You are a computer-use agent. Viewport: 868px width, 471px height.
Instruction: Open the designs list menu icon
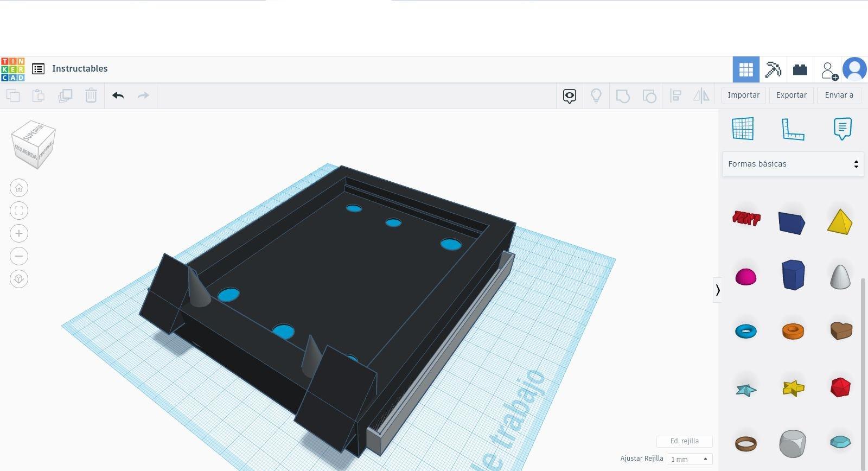(38, 69)
